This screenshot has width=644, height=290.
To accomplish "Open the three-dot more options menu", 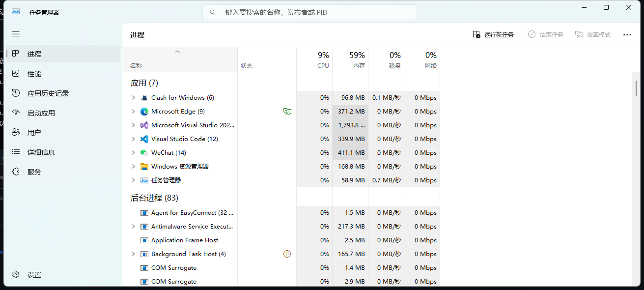I will tap(627, 35).
